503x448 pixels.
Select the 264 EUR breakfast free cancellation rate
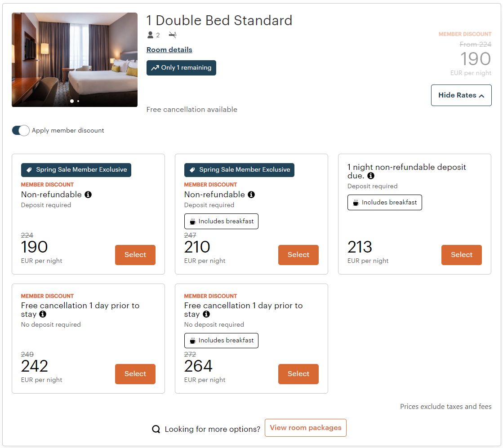click(x=298, y=374)
